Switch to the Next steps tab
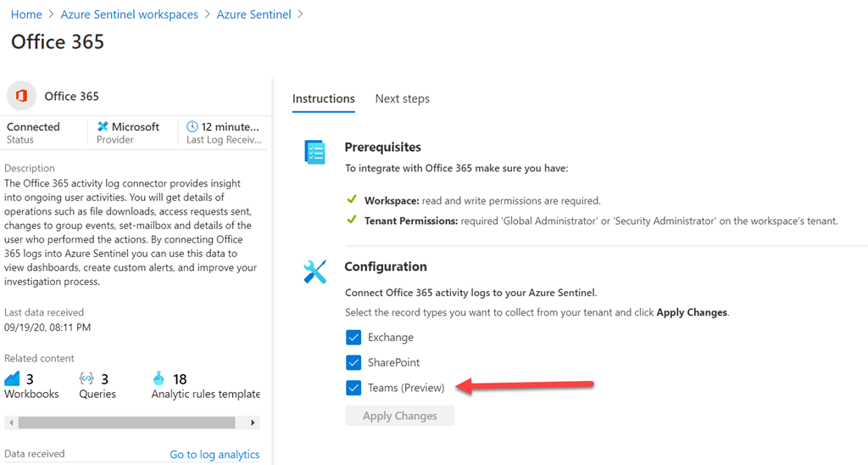 click(x=402, y=99)
